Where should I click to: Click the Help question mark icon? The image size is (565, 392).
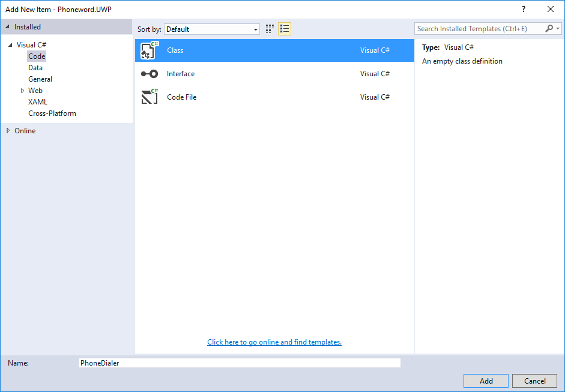click(x=523, y=9)
